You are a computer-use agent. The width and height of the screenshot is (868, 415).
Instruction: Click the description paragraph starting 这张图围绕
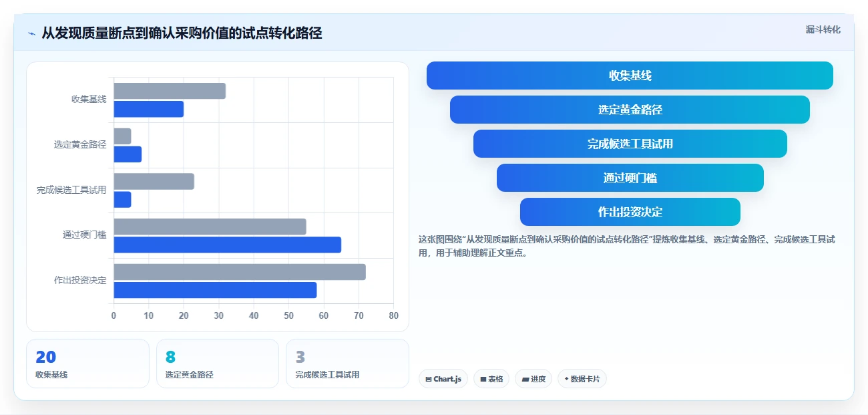[x=626, y=246]
